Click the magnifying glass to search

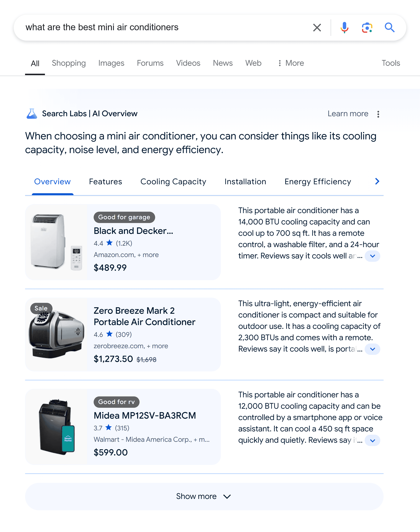pos(390,27)
